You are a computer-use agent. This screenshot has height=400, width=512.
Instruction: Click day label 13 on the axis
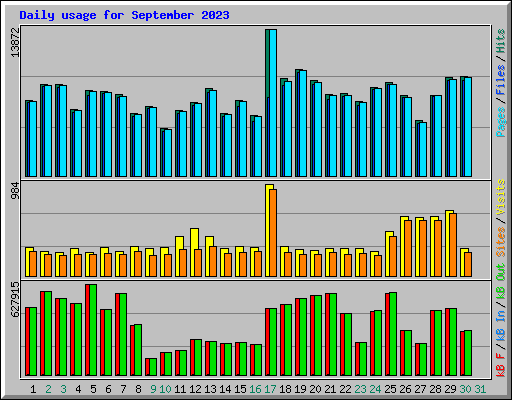click(x=210, y=389)
